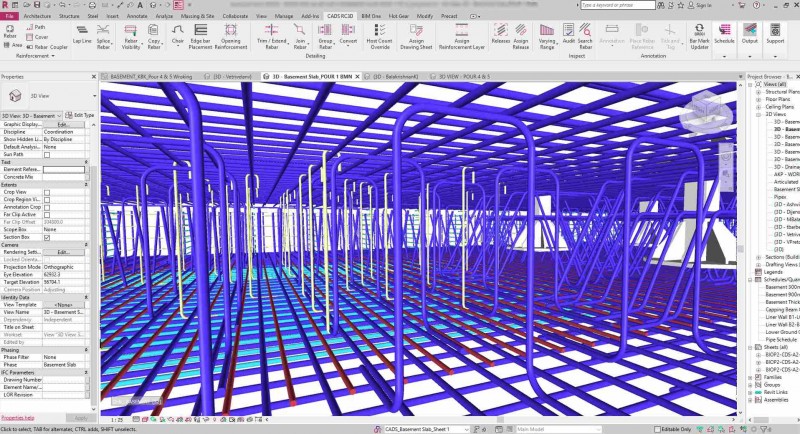The width and height of the screenshot is (800, 434).
Task: Open the Properties help link
Action: [17, 418]
